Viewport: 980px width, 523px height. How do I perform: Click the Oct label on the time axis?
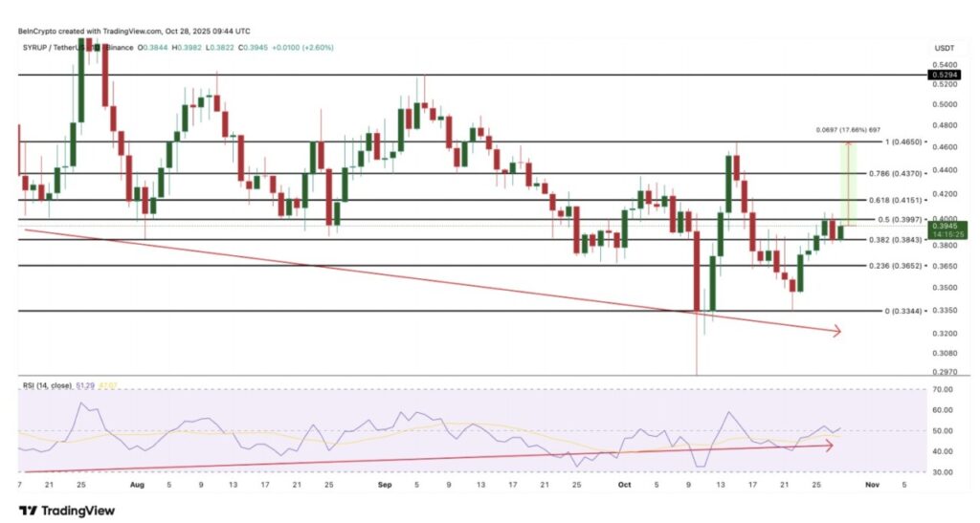[623, 485]
